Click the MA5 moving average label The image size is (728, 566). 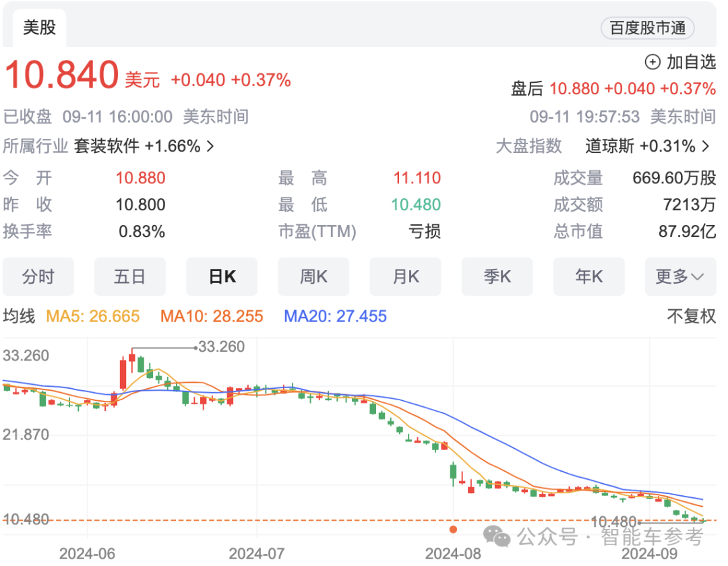point(92,316)
